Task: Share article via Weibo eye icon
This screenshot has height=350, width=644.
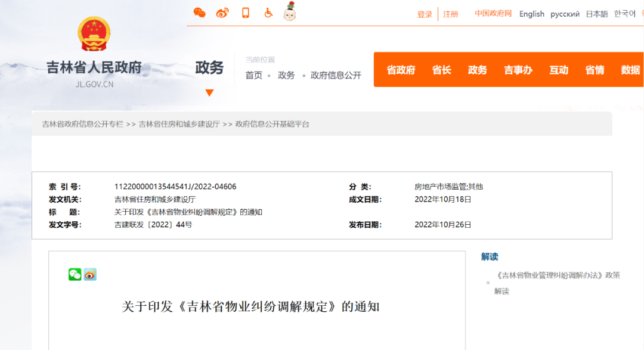Action: click(x=90, y=274)
